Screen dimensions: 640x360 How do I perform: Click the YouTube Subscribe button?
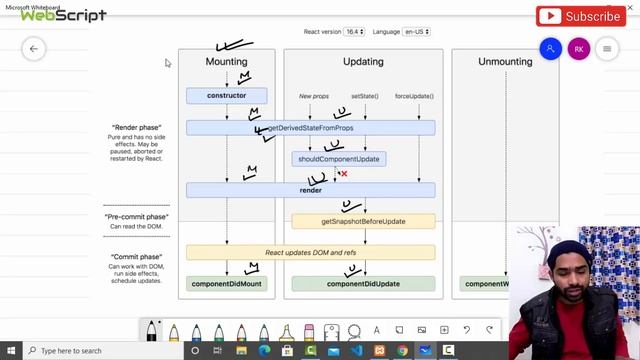pyautogui.click(x=581, y=16)
